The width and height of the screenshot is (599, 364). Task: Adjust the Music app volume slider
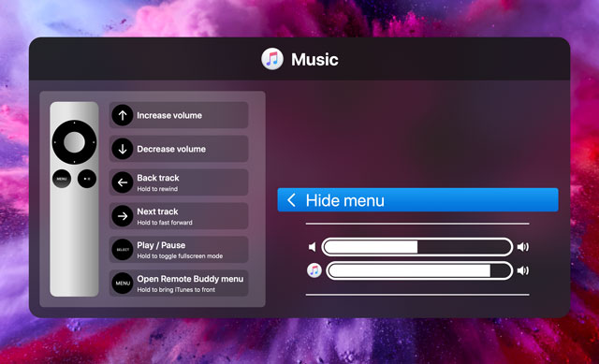pyautogui.click(x=419, y=270)
